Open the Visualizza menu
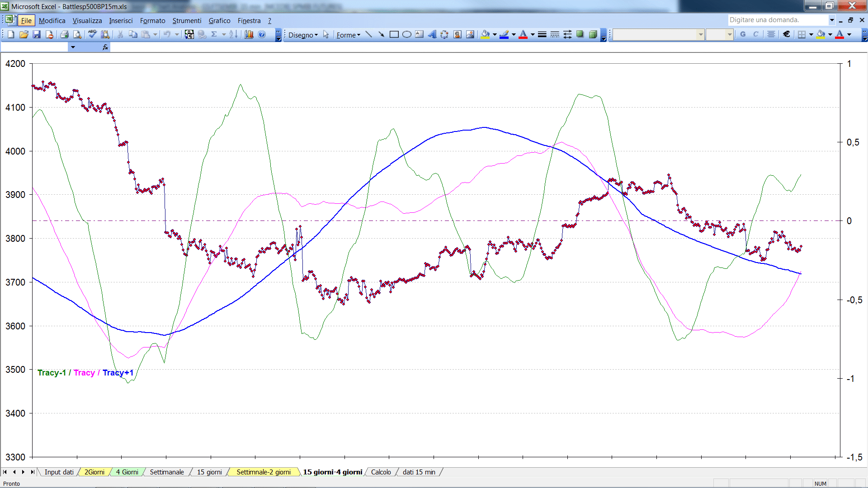The image size is (868, 488). pos(87,20)
